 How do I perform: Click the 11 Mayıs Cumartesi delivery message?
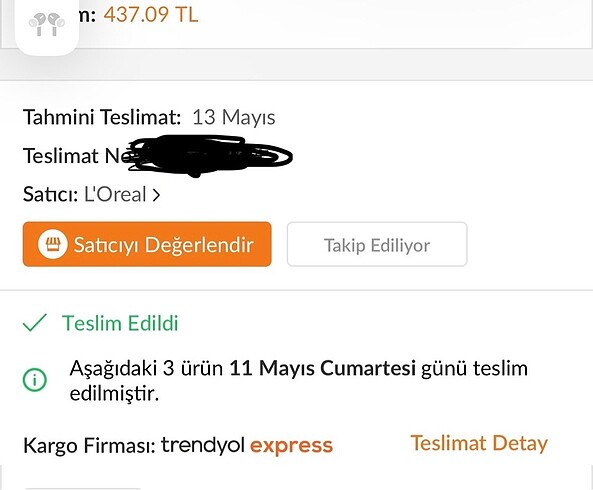[x=299, y=381]
